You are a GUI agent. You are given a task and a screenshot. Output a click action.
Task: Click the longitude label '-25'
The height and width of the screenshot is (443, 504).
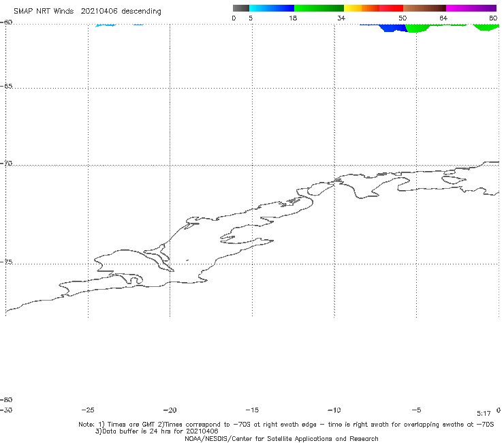pyautogui.click(x=88, y=410)
